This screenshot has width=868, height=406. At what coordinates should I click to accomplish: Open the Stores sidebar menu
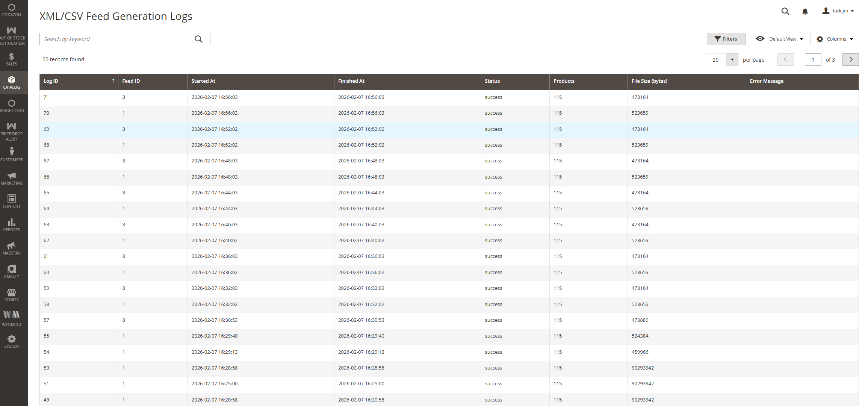point(12,295)
